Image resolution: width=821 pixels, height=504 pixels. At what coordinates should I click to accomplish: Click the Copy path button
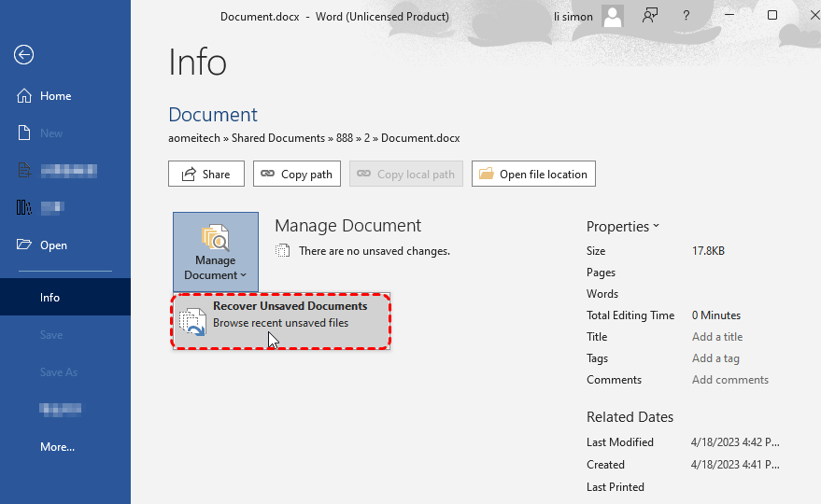coord(297,174)
